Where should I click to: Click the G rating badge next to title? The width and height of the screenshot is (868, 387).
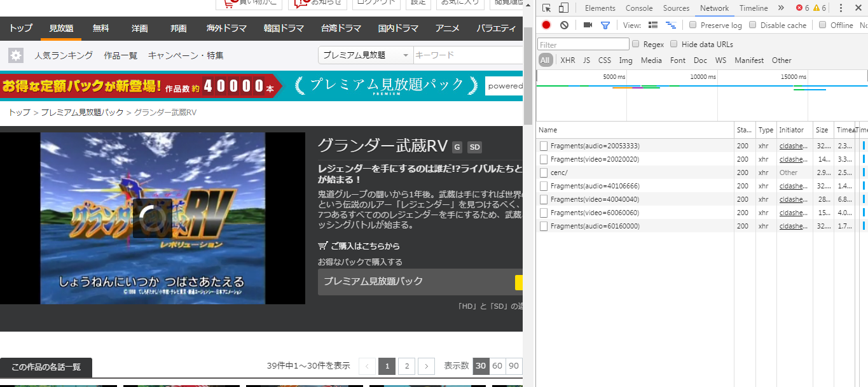pos(457,148)
